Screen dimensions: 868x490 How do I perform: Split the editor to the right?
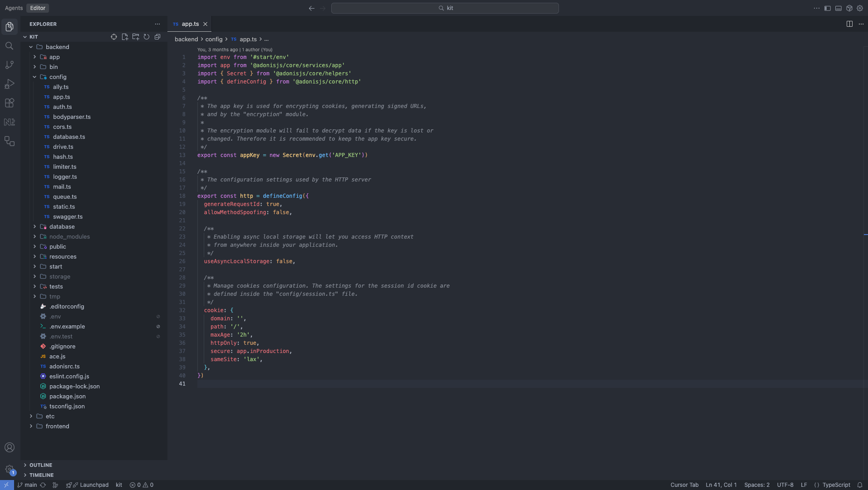tap(849, 24)
